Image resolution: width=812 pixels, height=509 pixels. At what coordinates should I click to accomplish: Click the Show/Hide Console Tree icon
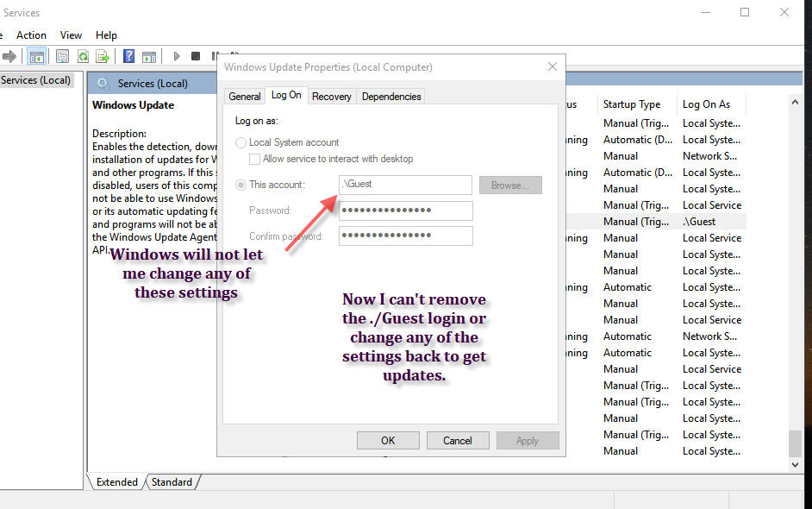(36, 55)
